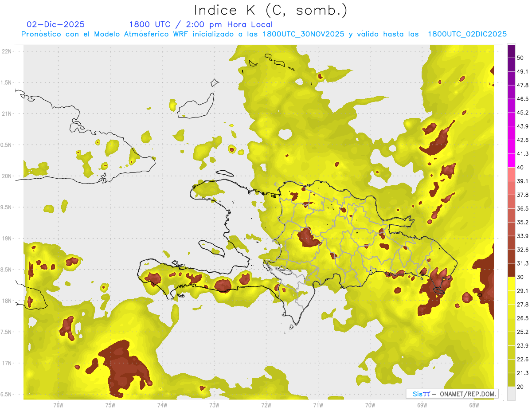The height and width of the screenshot is (411, 532).
Task: Click the colorbar value '39.1'
Action: [x=522, y=181]
